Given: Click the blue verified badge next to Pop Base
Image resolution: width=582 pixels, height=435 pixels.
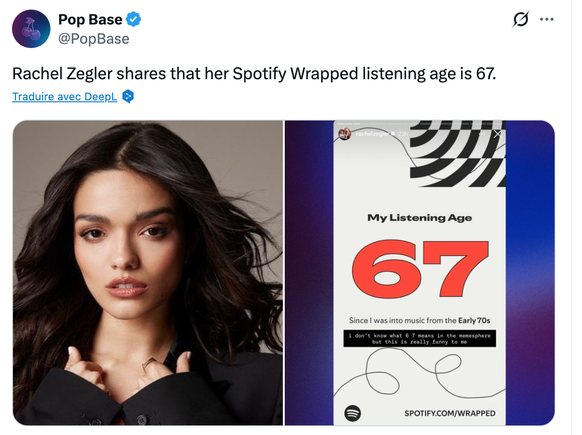Looking at the screenshot, I should pyautogui.click(x=133, y=19).
